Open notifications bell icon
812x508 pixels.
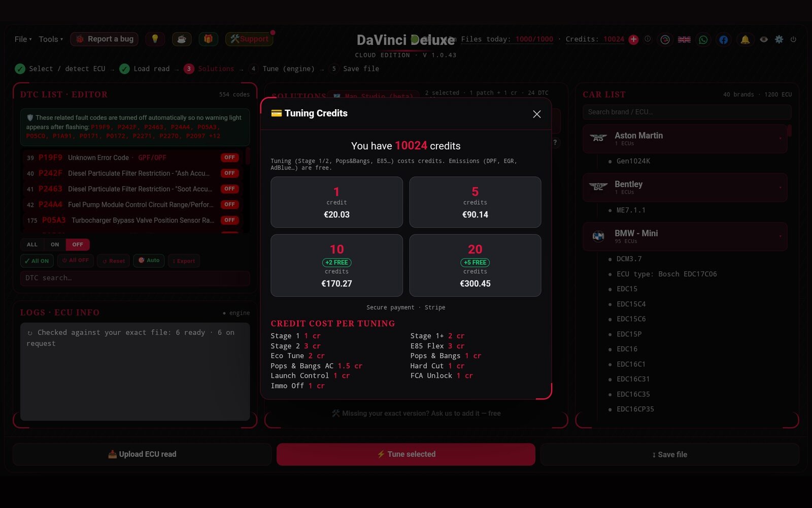(x=745, y=40)
